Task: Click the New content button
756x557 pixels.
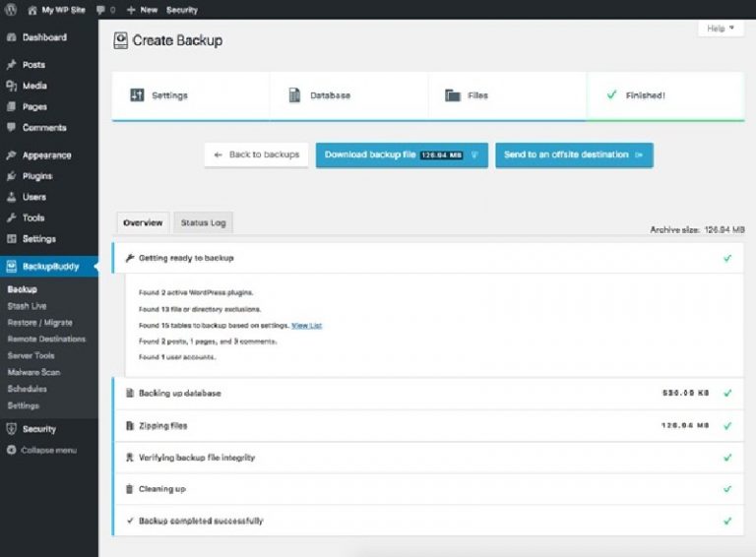Action: [x=142, y=10]
